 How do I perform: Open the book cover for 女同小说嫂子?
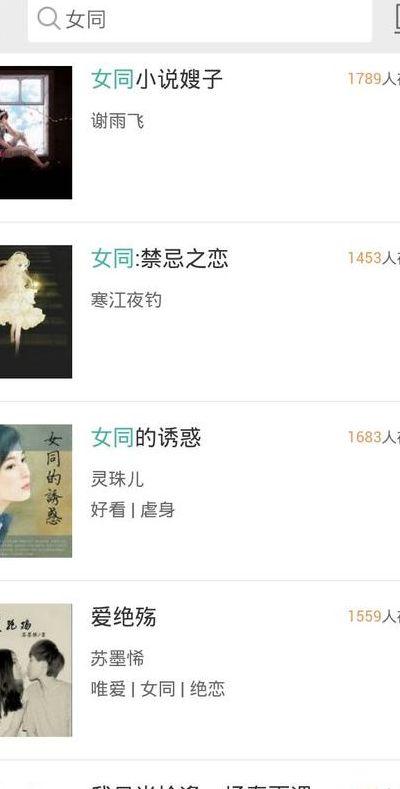[36, 132]
